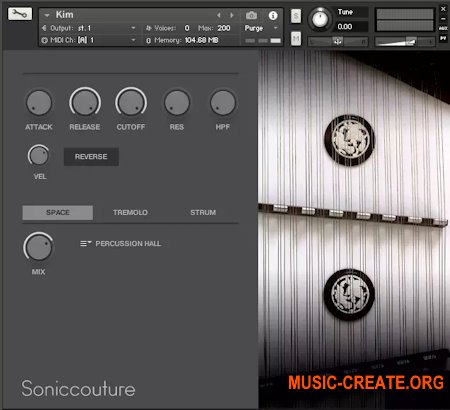The width and height of the screenshot is (450, 410).
Task: Click the output speaker icon
Action: click(x=44, y=28)
